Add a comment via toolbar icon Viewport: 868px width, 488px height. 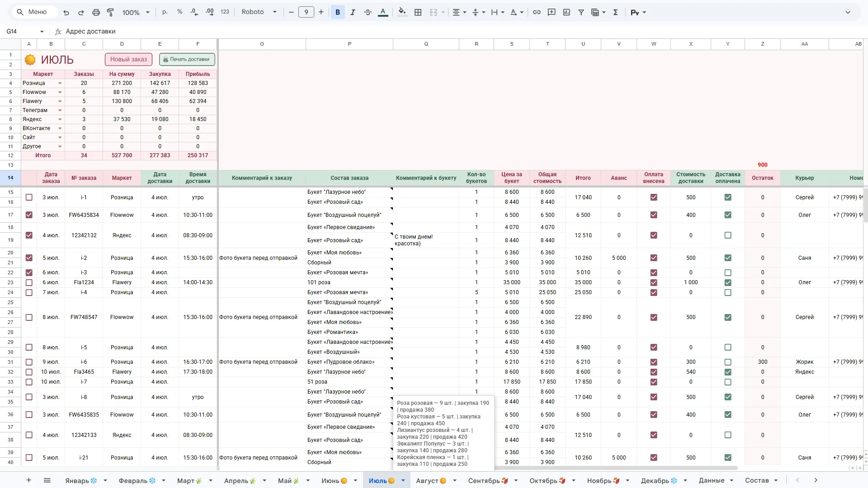552,12
